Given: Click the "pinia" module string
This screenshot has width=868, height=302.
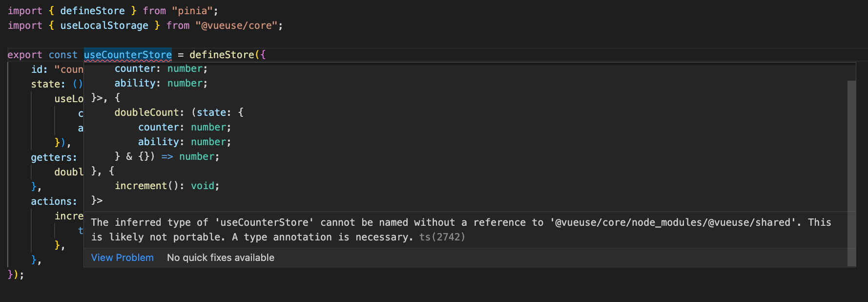Looking at the screenshot, I should coord(194,10).
